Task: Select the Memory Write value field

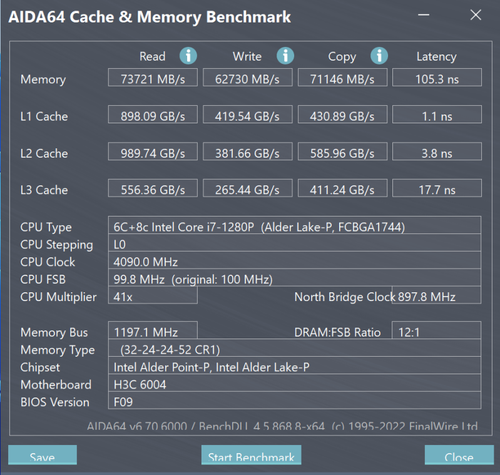Action: pos(248,78)
